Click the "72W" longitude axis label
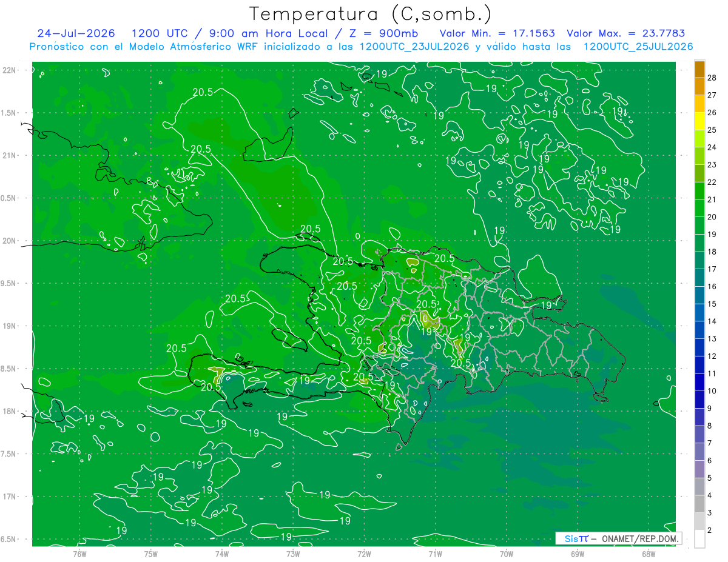 tap(364, 554)
